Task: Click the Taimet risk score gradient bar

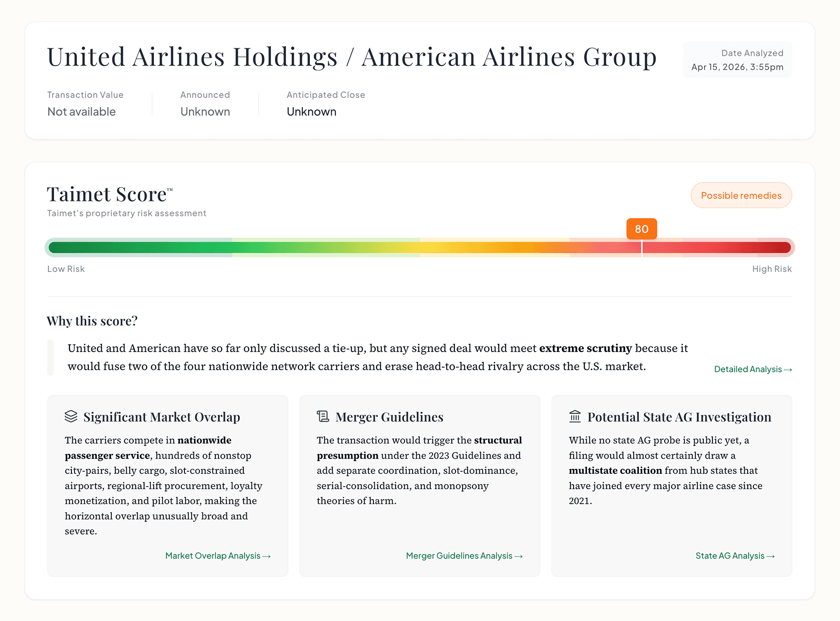Action: (x=420, y=248)
